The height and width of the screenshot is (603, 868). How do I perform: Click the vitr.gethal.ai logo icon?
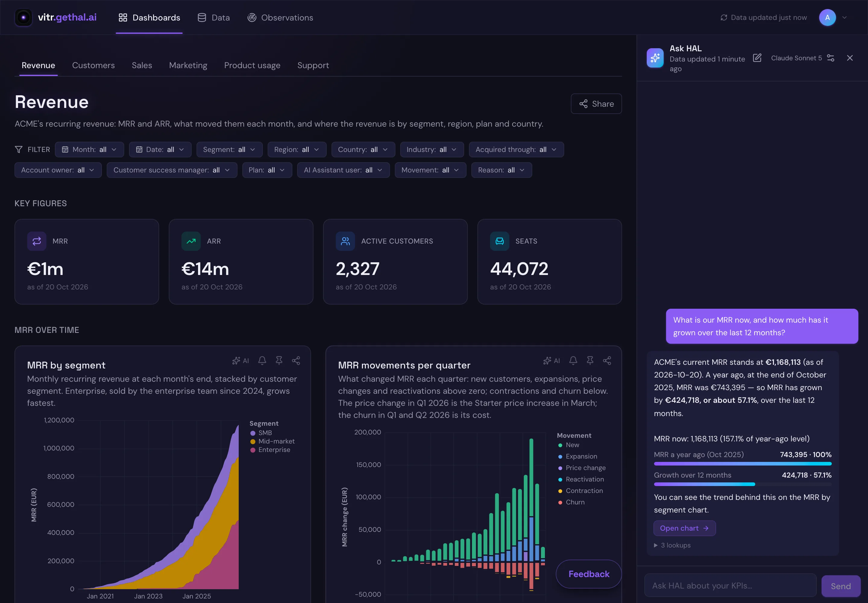pos(24,17)
